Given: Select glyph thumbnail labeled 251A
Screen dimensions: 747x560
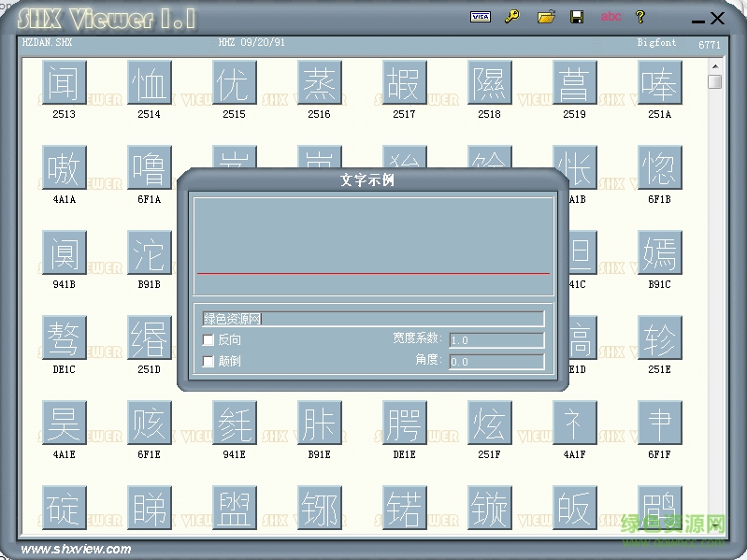Looking at the screenshot, I should click(660, 84).
